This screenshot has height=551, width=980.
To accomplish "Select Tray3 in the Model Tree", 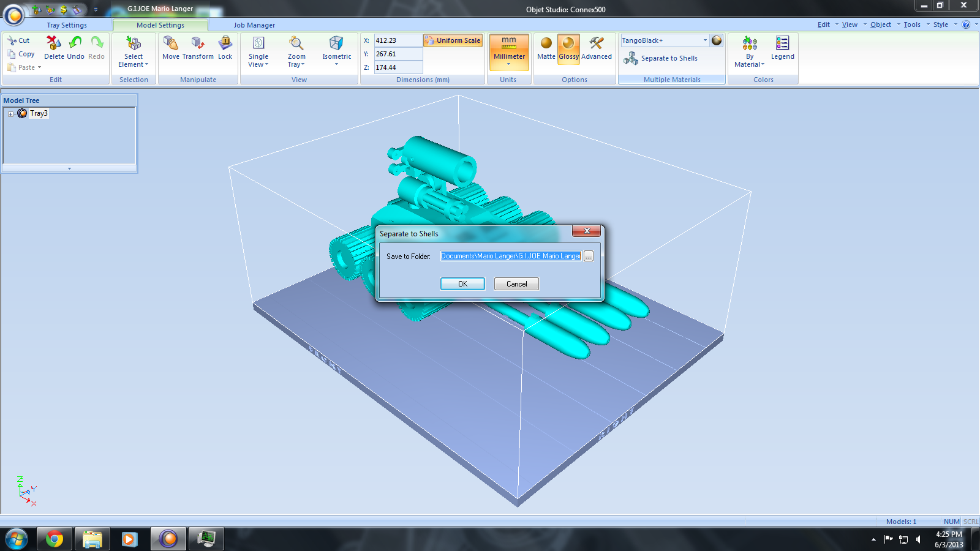I will tap(39, 113).
